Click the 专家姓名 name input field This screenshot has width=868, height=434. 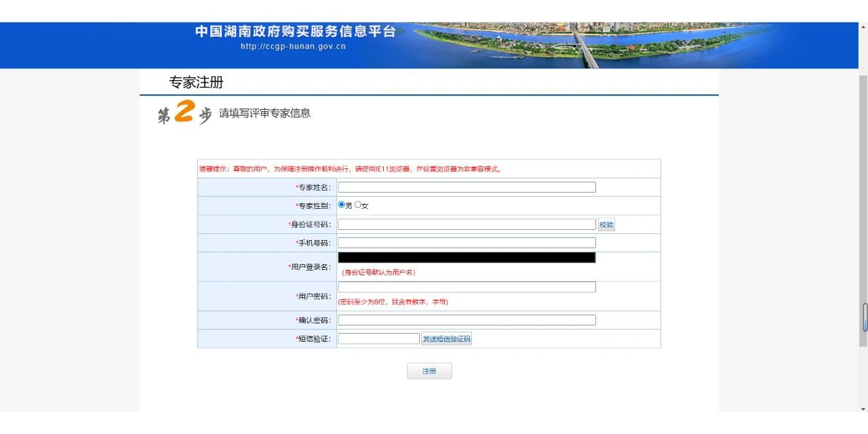[466, 186]
